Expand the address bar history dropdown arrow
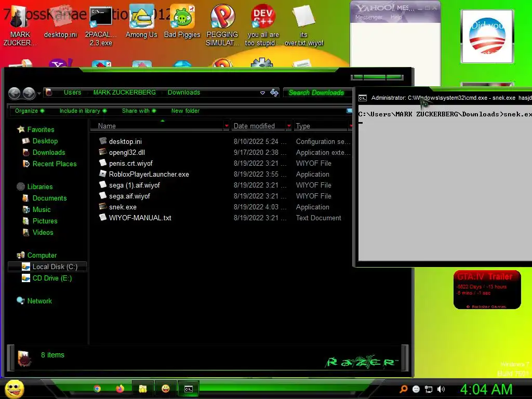Screen dimensions: 532x399 pos(262,92)
